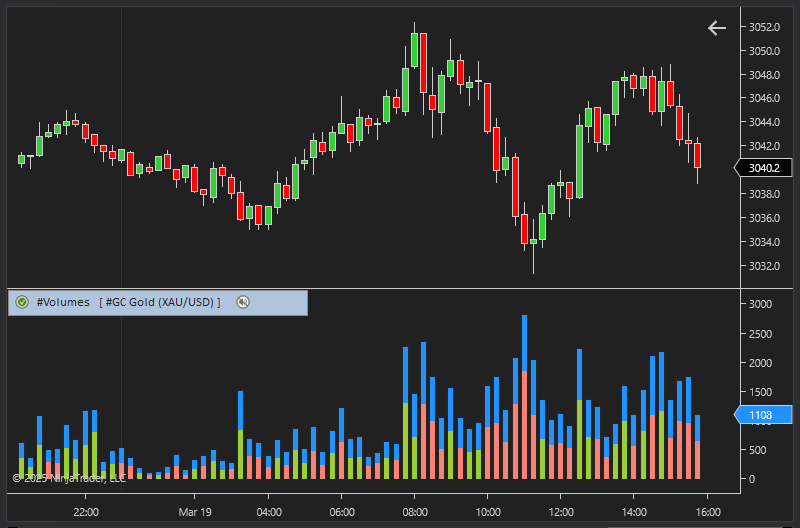Screen dimensions: 800x528
Task: Click the blue 1108 volume marker
Action: pos(764,415)
